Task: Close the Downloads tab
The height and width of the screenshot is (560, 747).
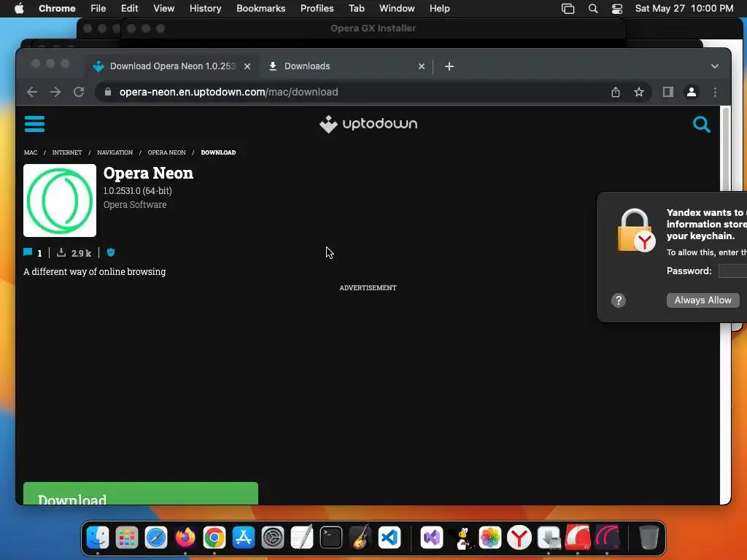Action: coord(421,66)
